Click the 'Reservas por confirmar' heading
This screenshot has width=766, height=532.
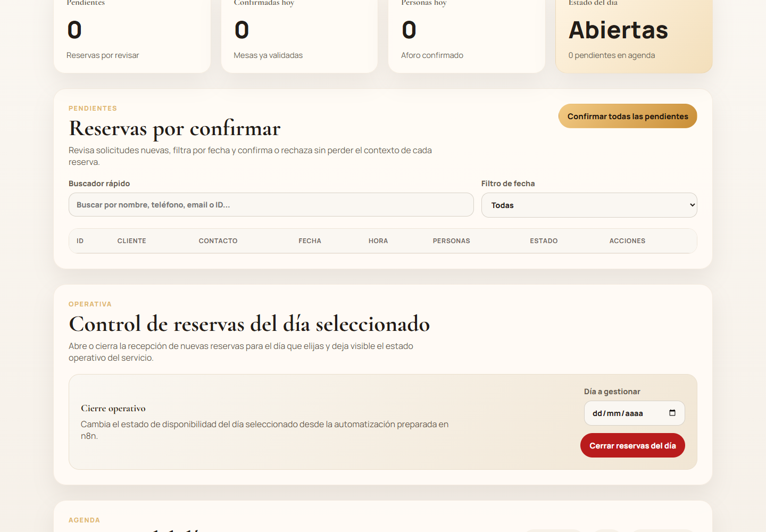tap(174, 129)
